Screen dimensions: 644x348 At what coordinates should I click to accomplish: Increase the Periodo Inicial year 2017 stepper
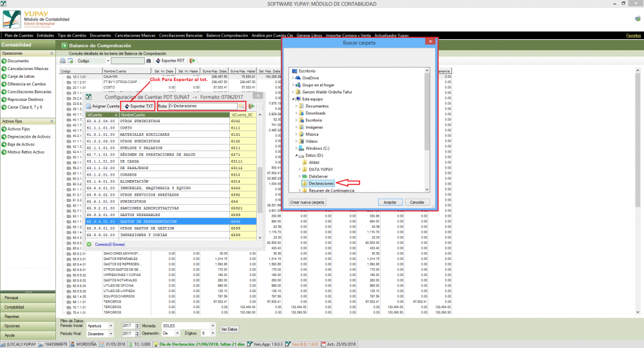pyautogui.click(x=138, y=324)
